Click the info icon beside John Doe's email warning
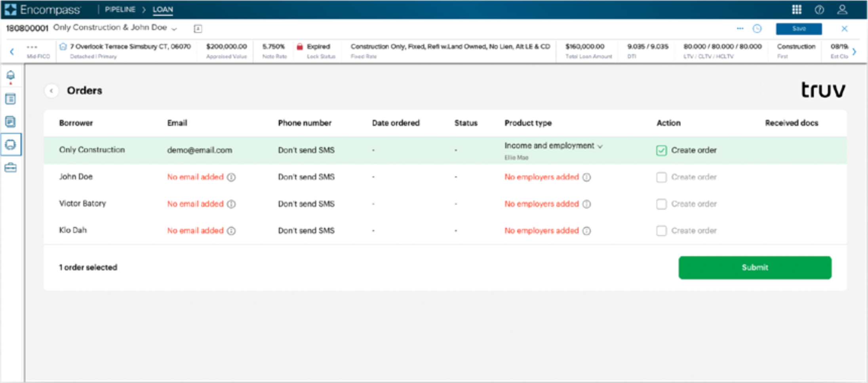The height and width of the screenshot is (383, 868). point(231,177)
